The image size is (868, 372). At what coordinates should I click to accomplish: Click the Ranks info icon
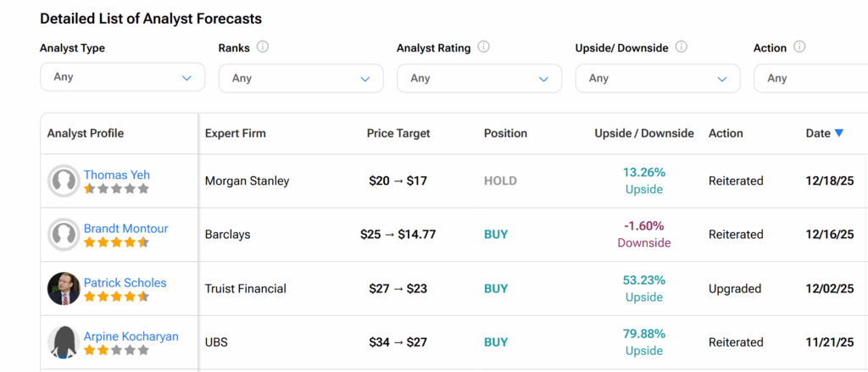click(x=263, y=47)
